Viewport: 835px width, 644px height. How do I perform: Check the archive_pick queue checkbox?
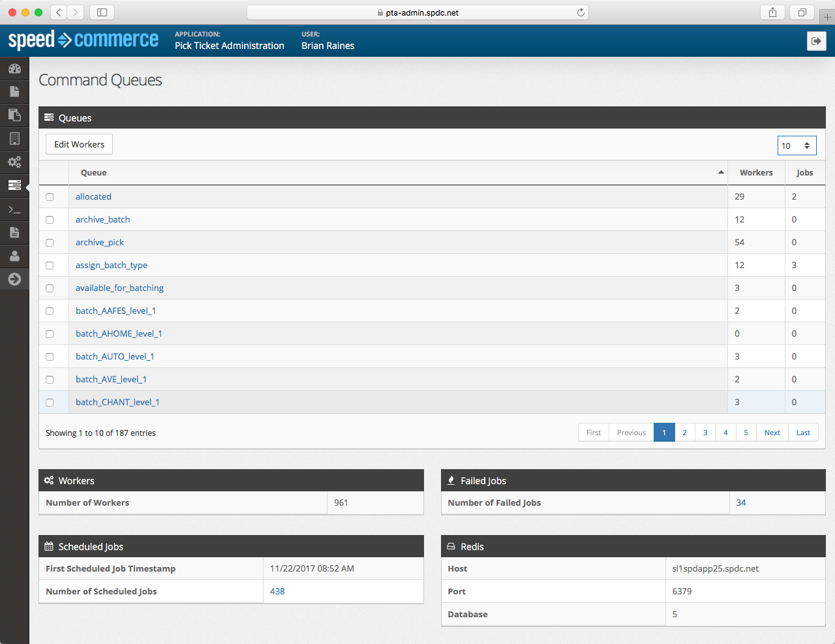pyautogui.click(x=50, y=243)
